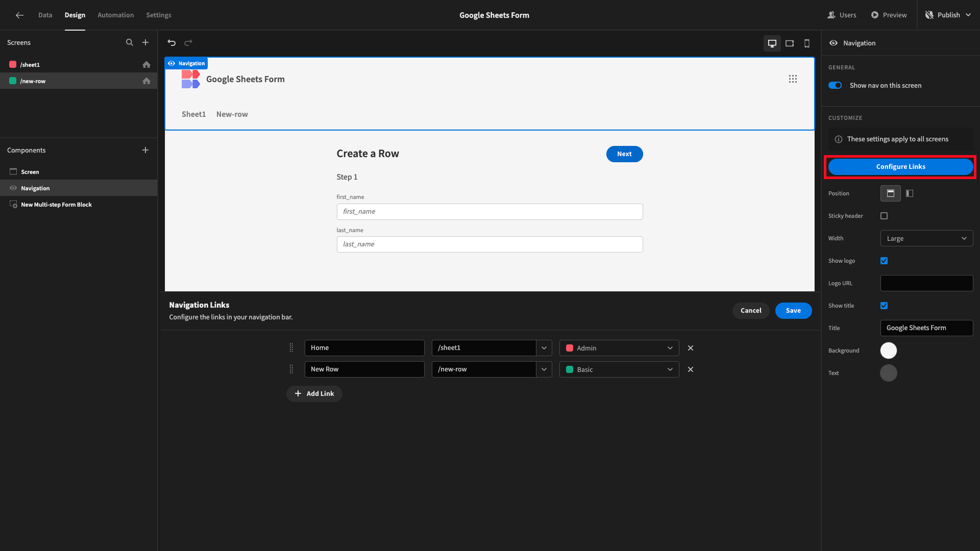
Task: Open the Admin role dropdown
Action: (619, 348)
